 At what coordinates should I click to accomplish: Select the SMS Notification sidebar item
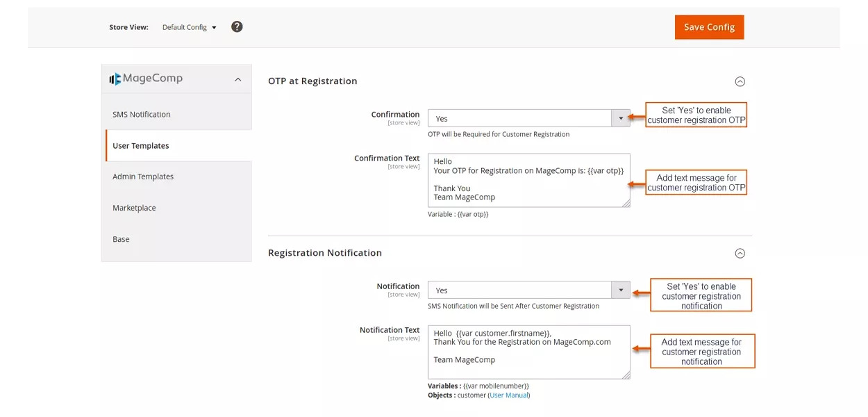tap(142, 114)
